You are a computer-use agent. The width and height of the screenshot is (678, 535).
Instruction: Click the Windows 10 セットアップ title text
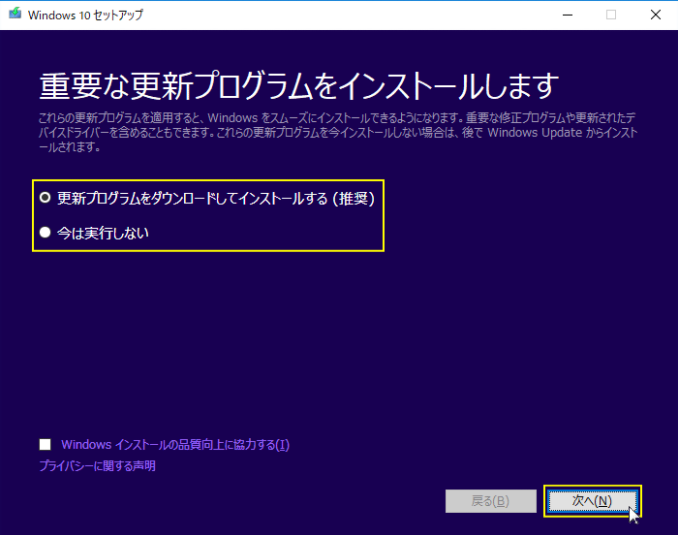click(x=85, y=15)
